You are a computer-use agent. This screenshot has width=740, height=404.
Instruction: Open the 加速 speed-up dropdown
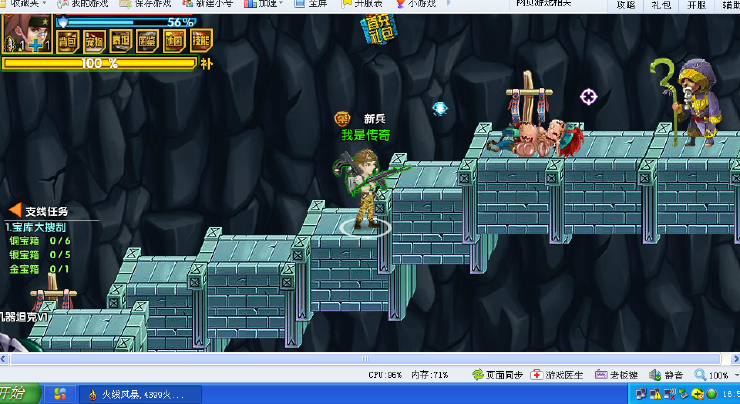(x=263, y=4)
